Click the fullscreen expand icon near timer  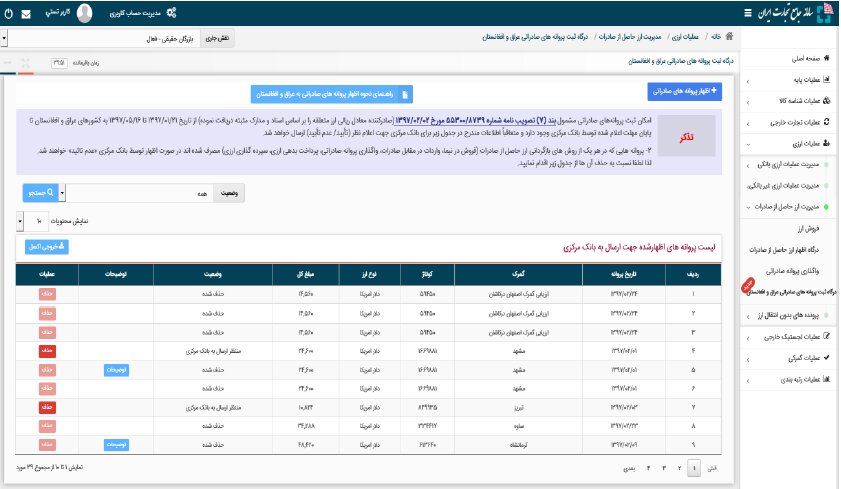coord(26,62)
